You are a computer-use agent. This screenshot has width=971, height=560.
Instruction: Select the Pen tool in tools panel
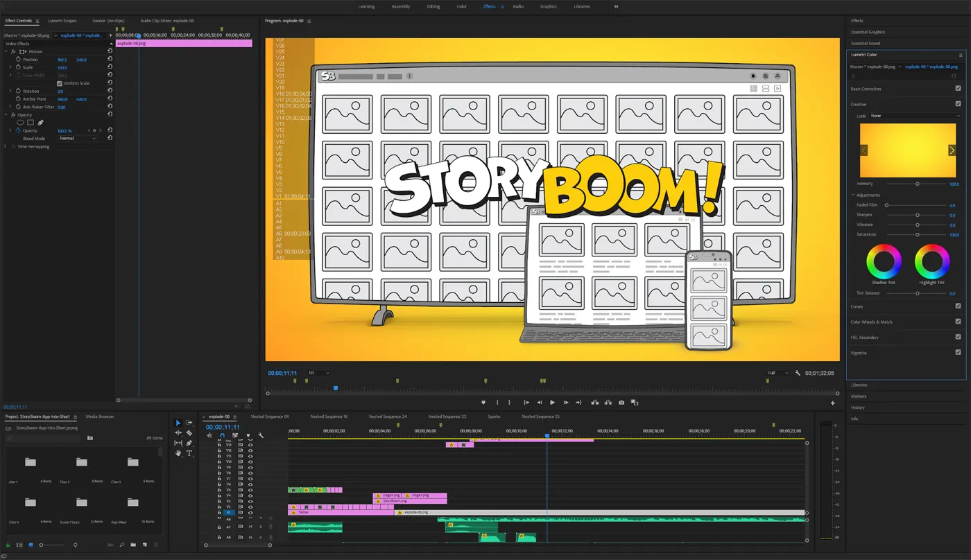point(189,443)
